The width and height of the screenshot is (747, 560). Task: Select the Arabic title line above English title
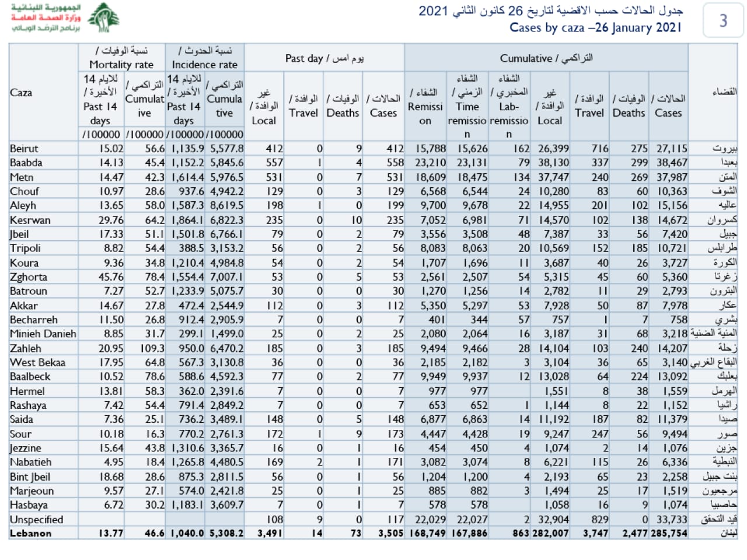point(550,10)
